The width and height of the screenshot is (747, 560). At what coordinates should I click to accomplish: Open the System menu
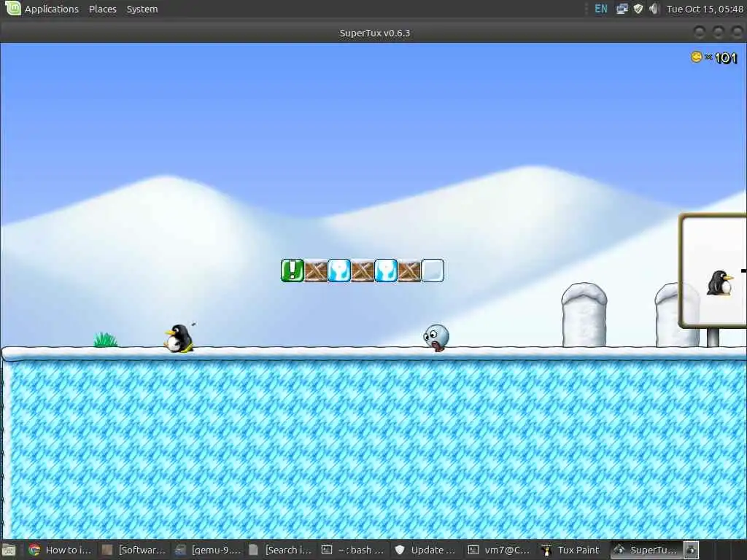click(x=142, y=9)
